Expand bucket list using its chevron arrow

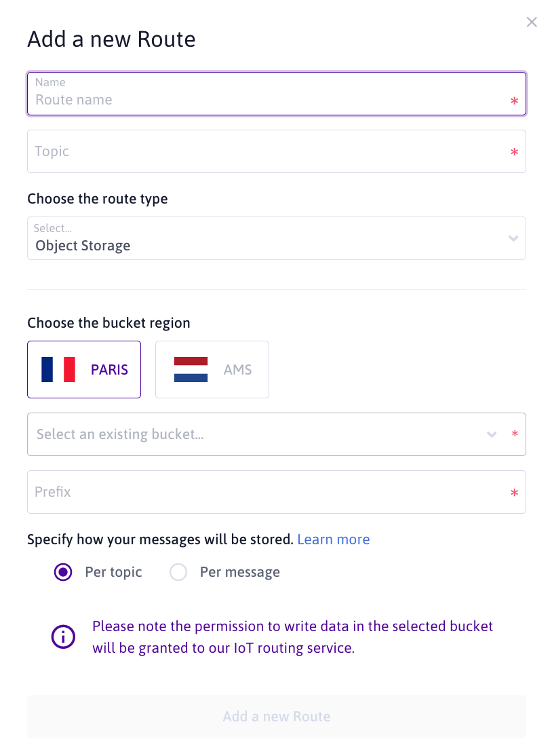[x=492, y=434]
